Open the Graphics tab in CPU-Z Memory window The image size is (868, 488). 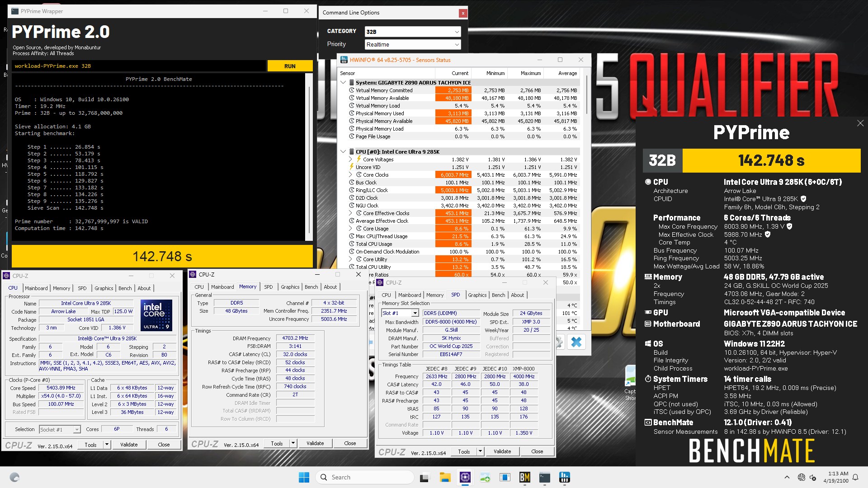290,287
